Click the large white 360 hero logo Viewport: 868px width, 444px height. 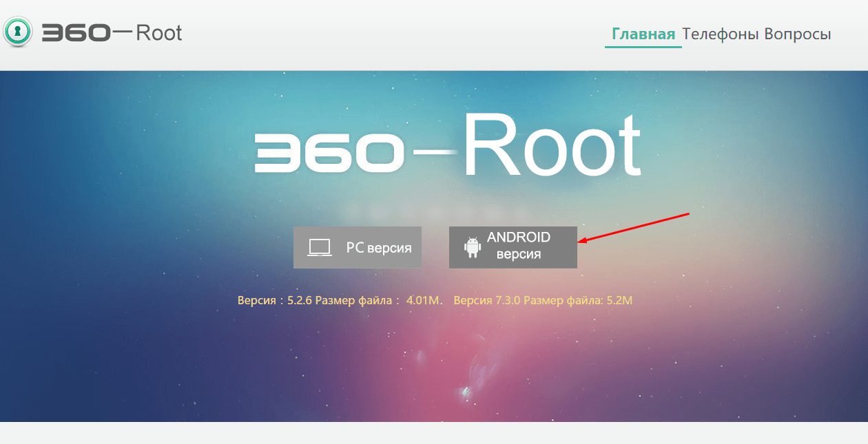click(328, 153)
